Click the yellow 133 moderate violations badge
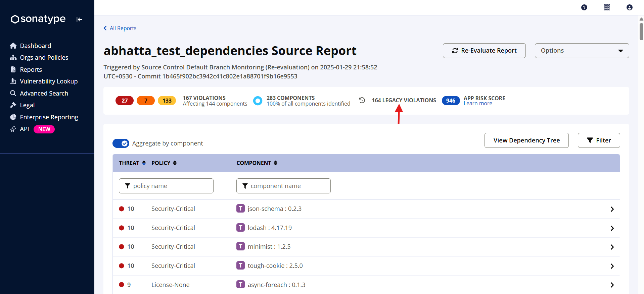The width and height of the screenshot is (644, 294). pos(167,101)
